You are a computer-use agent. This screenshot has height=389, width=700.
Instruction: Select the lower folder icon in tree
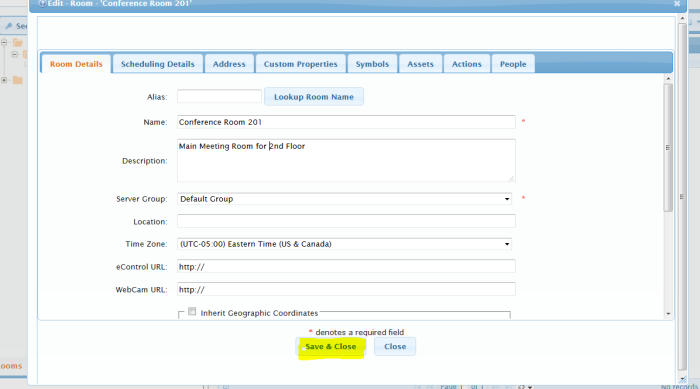coord(18,80)
